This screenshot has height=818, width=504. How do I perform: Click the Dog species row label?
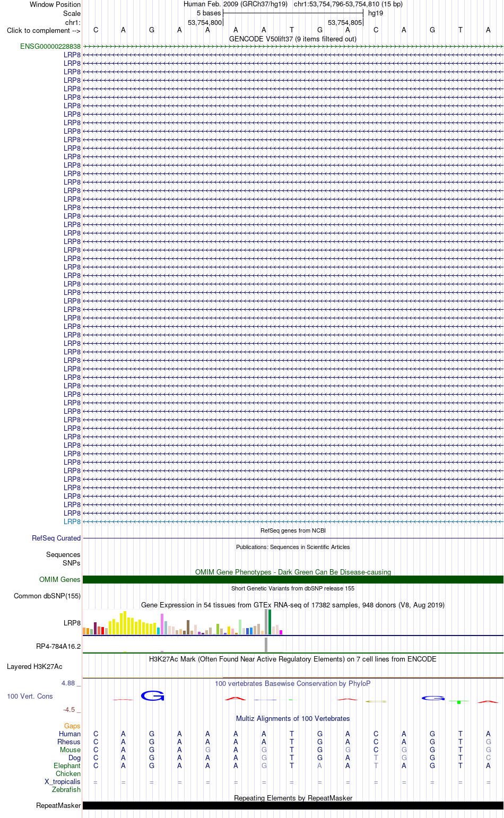pyautogui.click(x=74, y=758)
